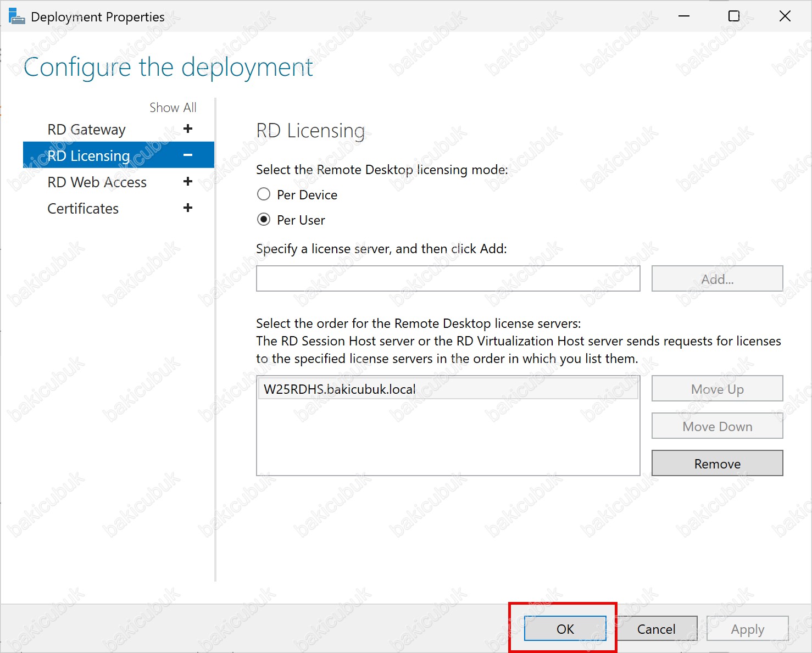Click OK to confirm deployment settings
The height and width of the screenshot is (653, 812).
[x=565, y=628]
